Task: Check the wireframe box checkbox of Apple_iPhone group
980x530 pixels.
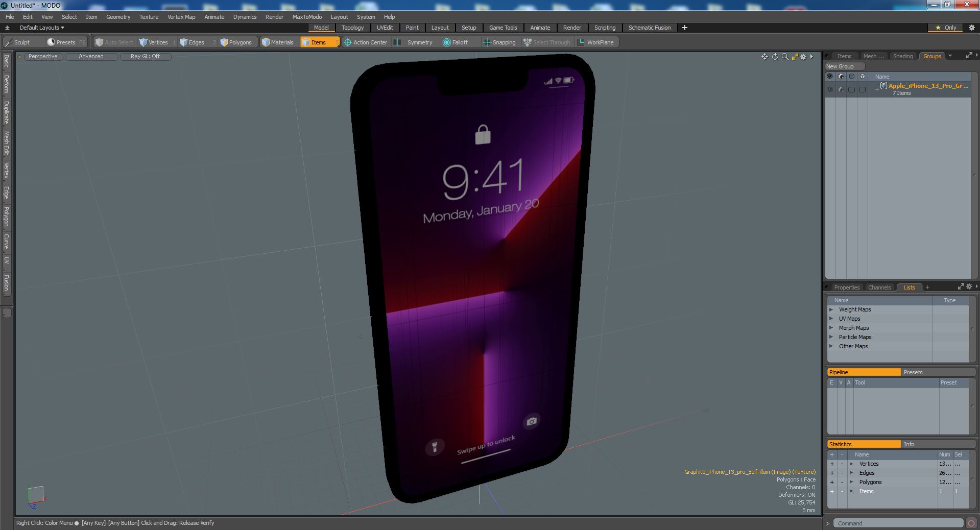Action: pos(851,89)
